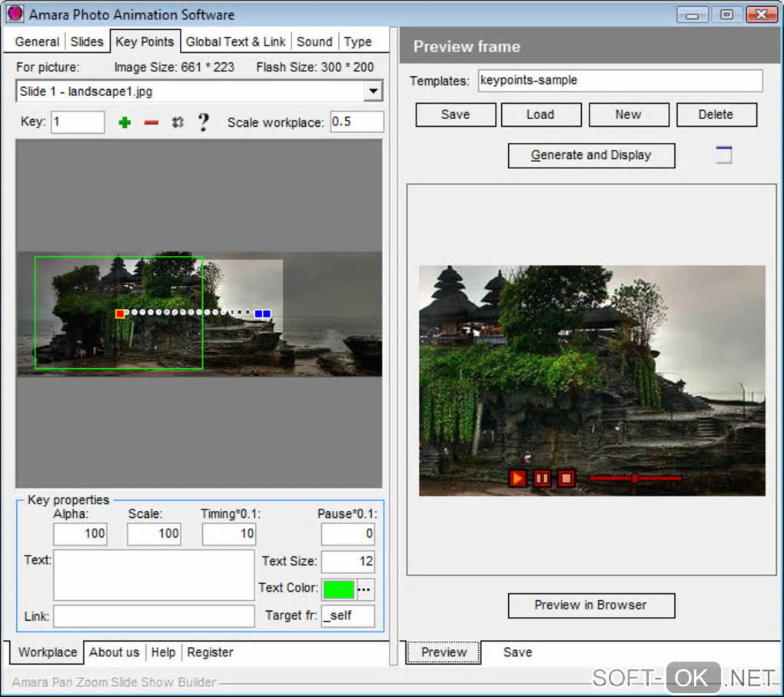The height and width of the screenshot is (697, 784).
Task: Pause the preview animation
Action: click(542, 478)
